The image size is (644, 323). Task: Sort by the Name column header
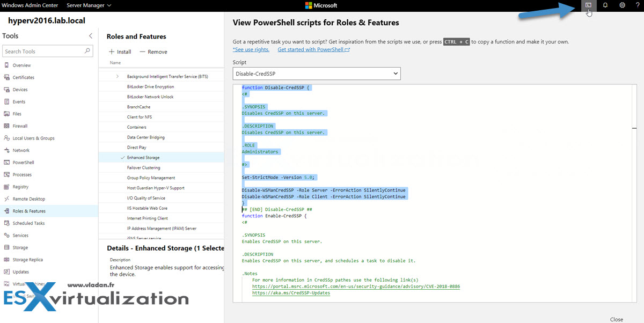click(115, 63)
